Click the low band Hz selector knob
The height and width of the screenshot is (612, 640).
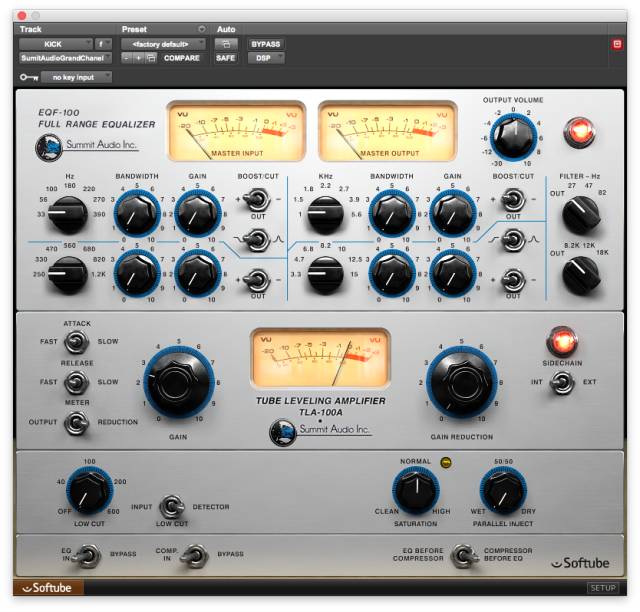(68, 214)
